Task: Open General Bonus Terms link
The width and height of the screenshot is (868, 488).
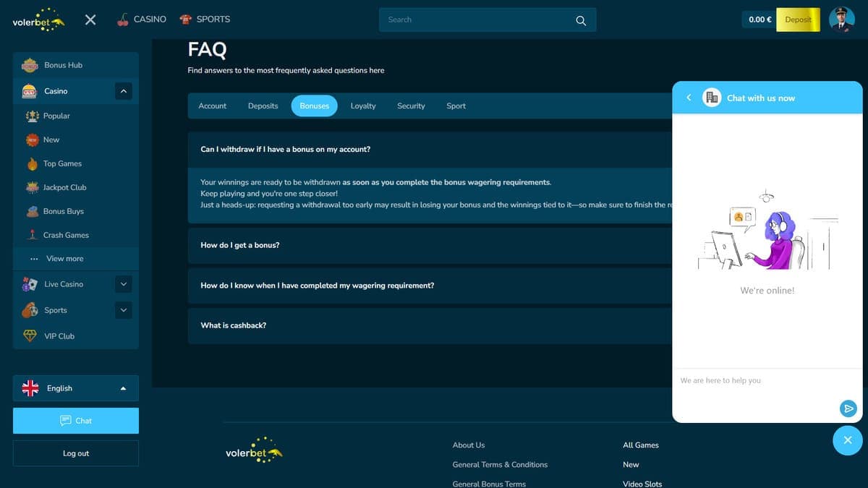Action: point(489,484)
